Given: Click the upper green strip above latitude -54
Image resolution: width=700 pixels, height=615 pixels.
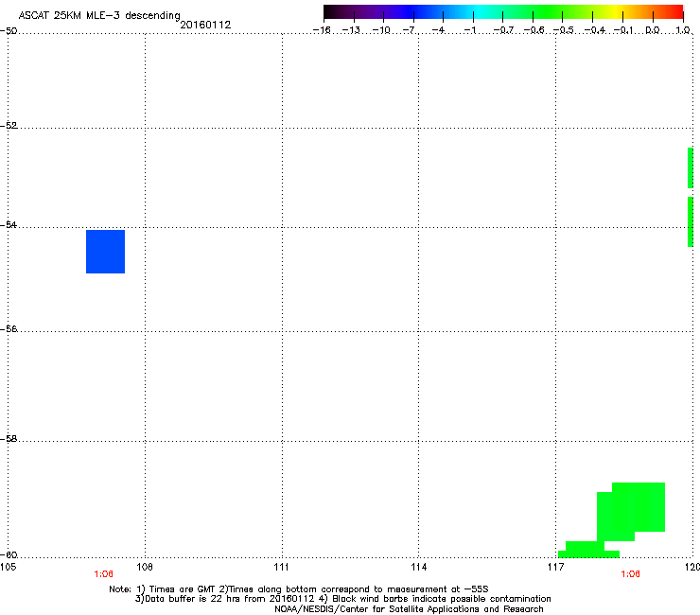Looking at the screenshot, I should tap(691, 167).
